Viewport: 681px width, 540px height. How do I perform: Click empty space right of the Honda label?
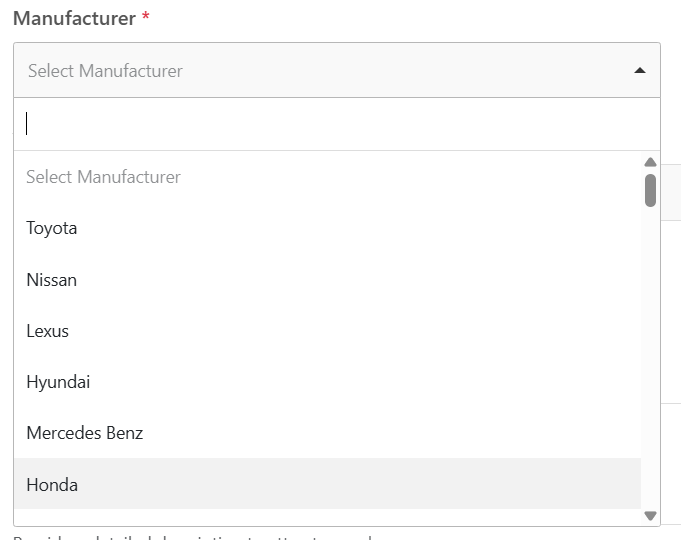(x=350, y=485)
